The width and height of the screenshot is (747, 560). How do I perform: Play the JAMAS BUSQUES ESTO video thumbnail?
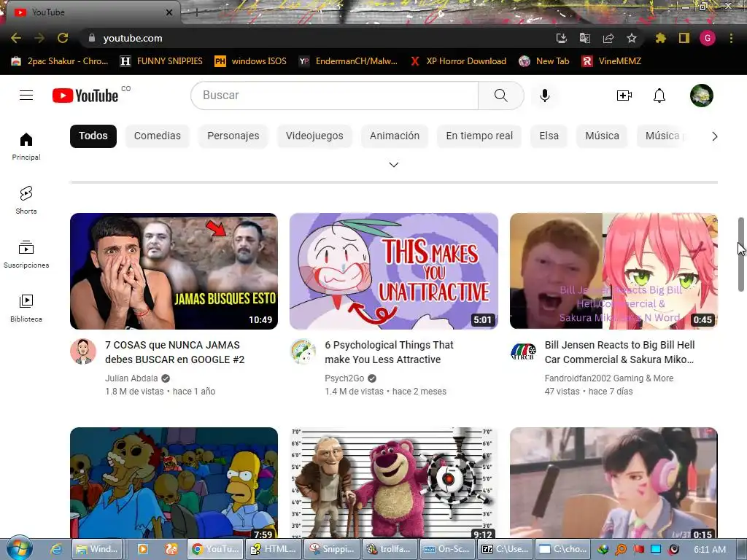[174, 271]
